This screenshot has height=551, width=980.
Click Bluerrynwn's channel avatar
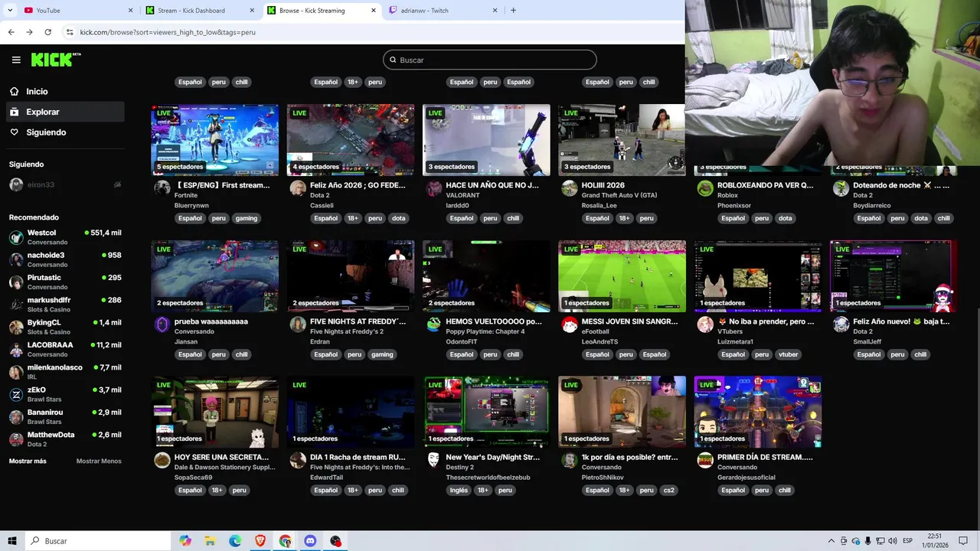coord(162,188)
